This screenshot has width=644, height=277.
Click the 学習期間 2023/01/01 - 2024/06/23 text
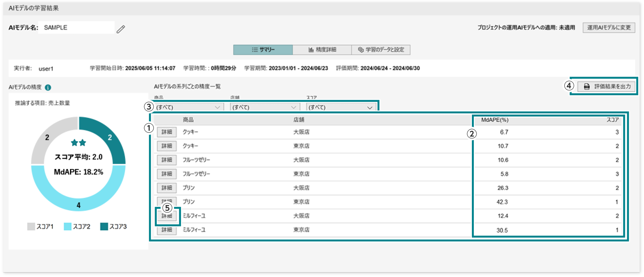[x=286, y=68]
